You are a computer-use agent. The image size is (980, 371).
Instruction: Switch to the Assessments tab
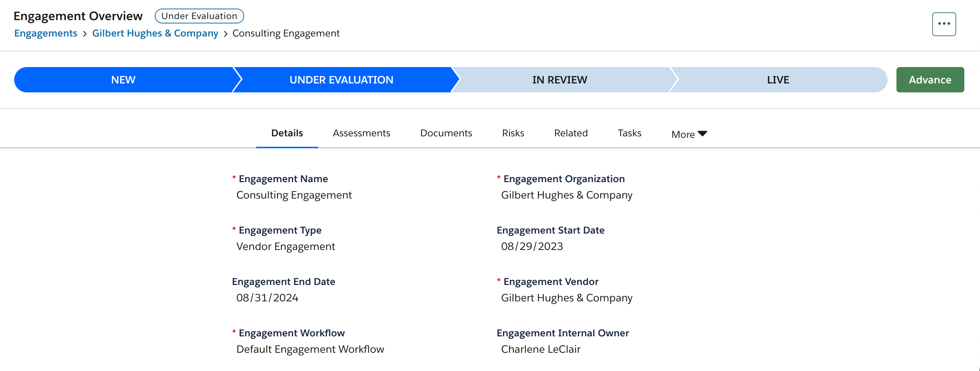coord(361,133)
